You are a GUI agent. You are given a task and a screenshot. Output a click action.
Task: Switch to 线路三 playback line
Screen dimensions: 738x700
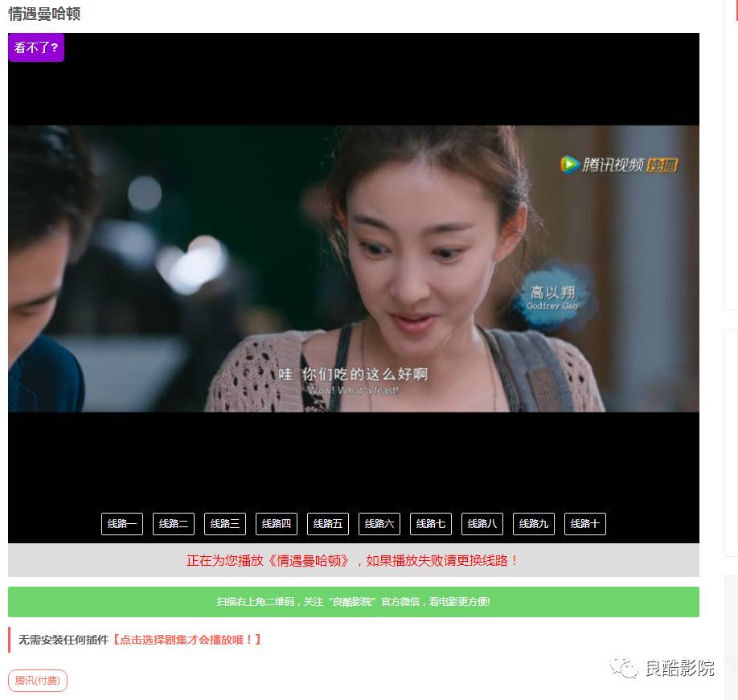click(225, 523)
